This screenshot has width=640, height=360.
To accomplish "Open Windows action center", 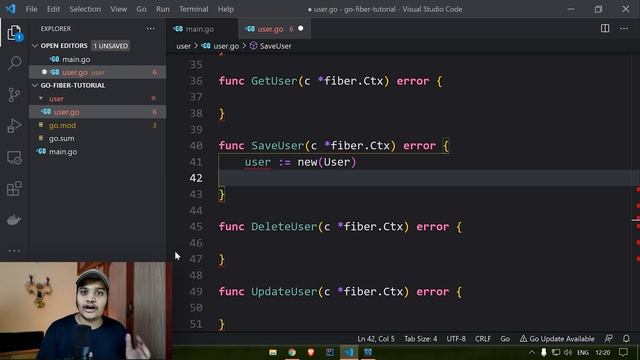I will (x=623, y=352).
